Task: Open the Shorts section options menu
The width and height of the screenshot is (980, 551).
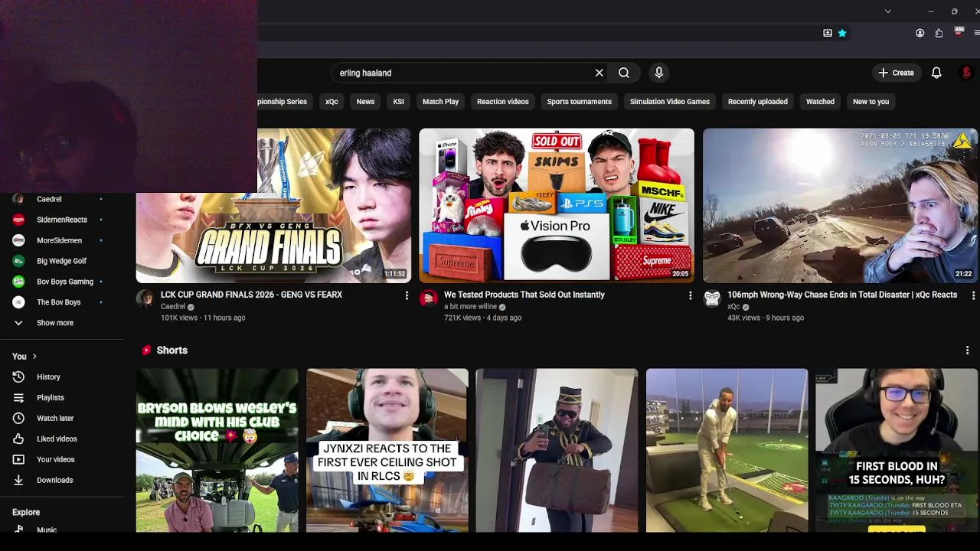Action: point(967,350)
